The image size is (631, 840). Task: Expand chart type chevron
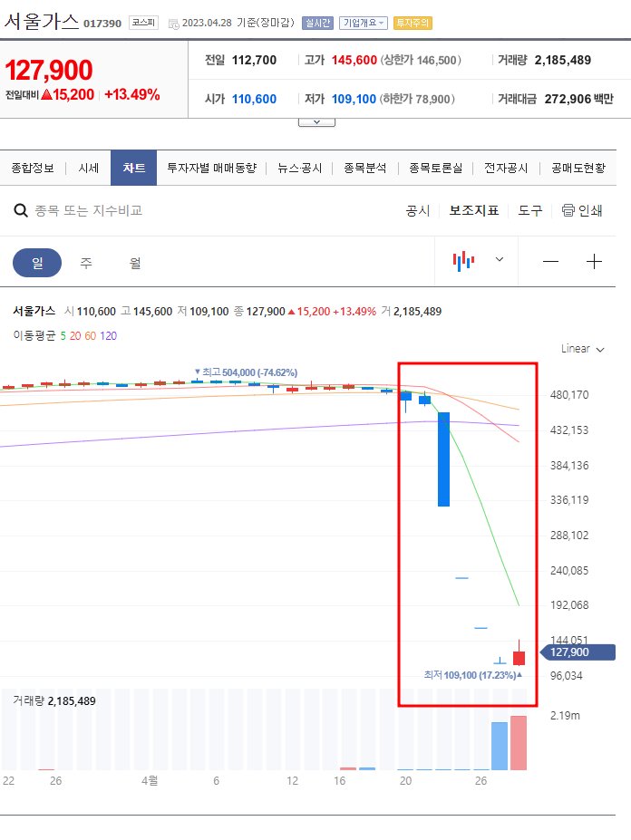click(500, 260)
